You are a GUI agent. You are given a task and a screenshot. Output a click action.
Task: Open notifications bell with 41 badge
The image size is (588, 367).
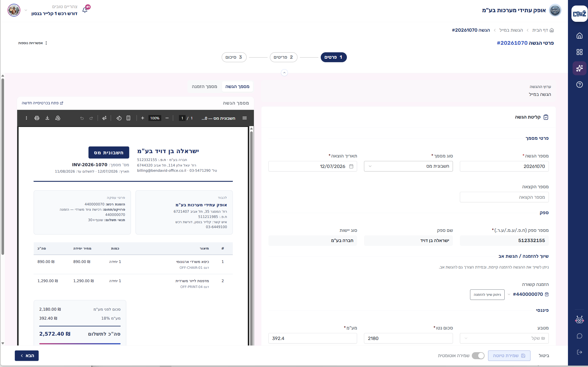click(85, 10)
